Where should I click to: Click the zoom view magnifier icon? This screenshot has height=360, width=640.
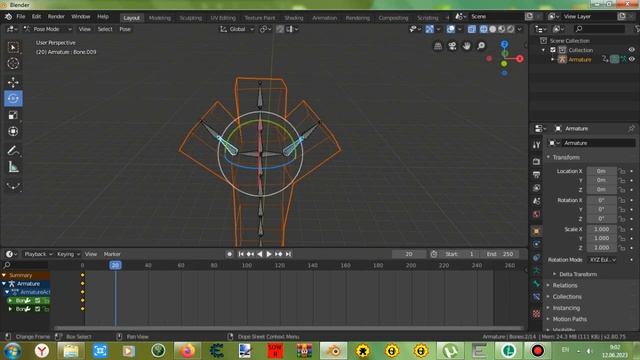point(481,46)
